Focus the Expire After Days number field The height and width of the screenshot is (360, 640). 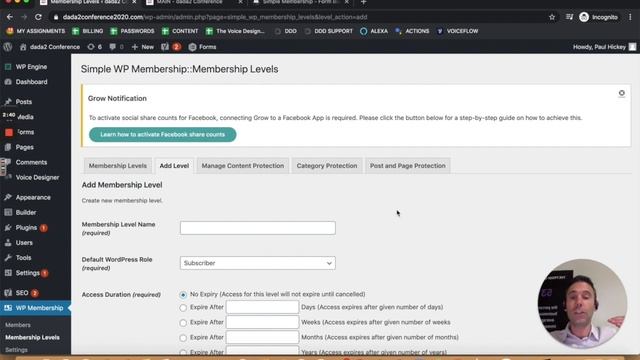262,307
